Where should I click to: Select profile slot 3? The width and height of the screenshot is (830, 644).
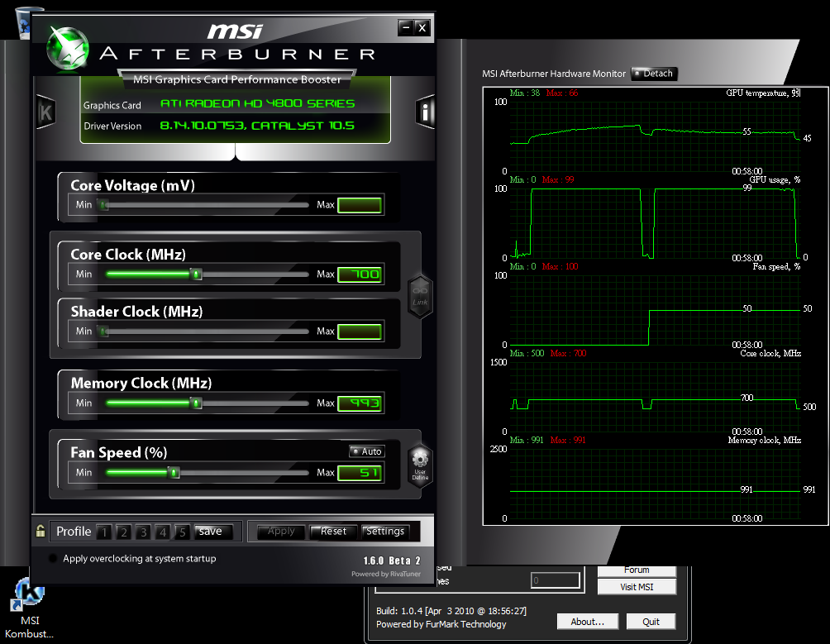[144, 532]
